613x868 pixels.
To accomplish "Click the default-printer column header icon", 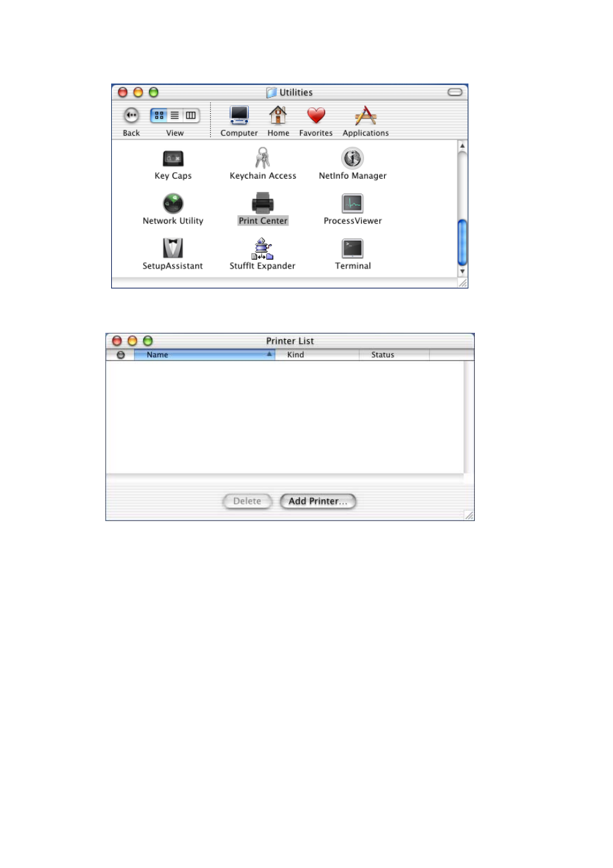I will click(x=120, y=355).
